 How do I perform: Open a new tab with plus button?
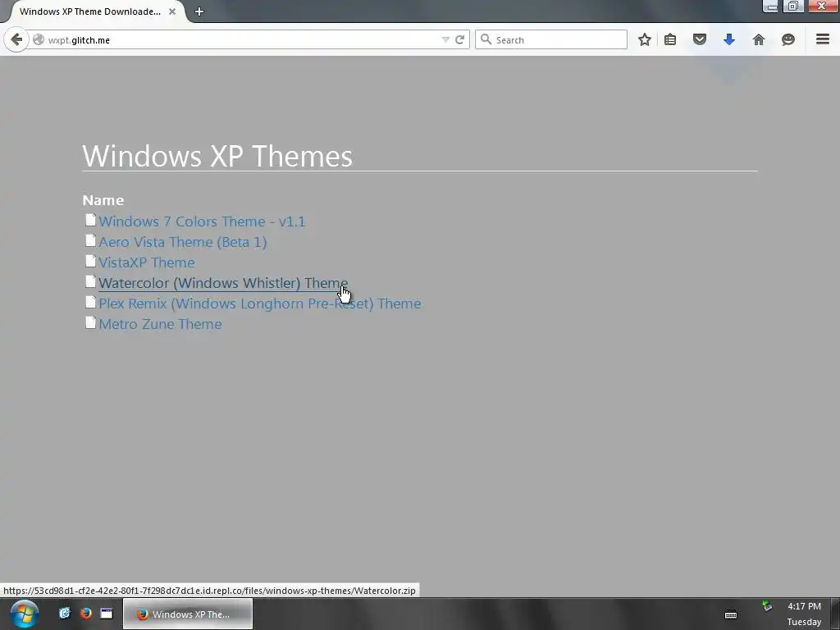click(x=199, y=11)
